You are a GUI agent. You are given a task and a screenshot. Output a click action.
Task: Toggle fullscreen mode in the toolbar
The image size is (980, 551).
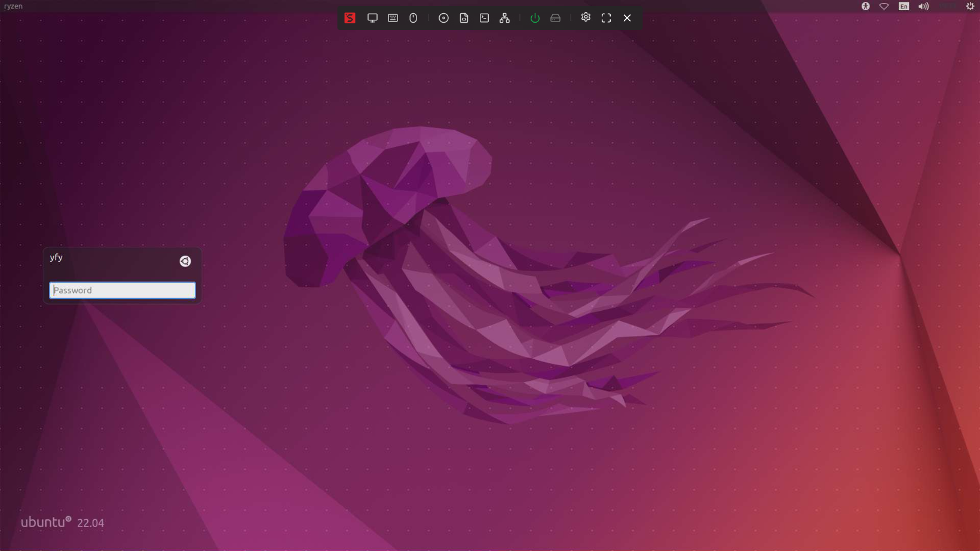click(606, 18)
